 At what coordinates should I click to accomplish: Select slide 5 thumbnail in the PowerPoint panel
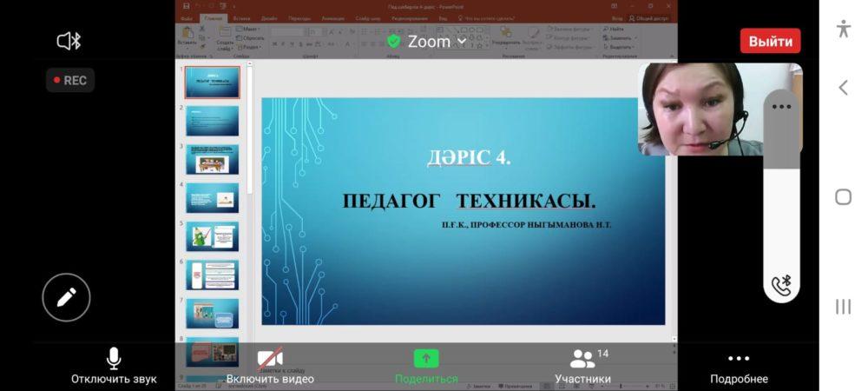(213, 236)
